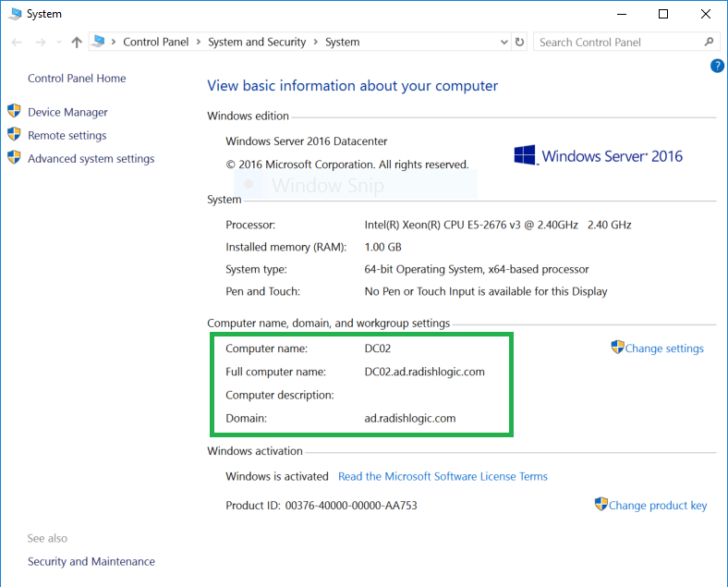Image resolution: width=728 pixels, height=587 pixels.
Task: Minimize the System window
Action: (x=622, y=14)
